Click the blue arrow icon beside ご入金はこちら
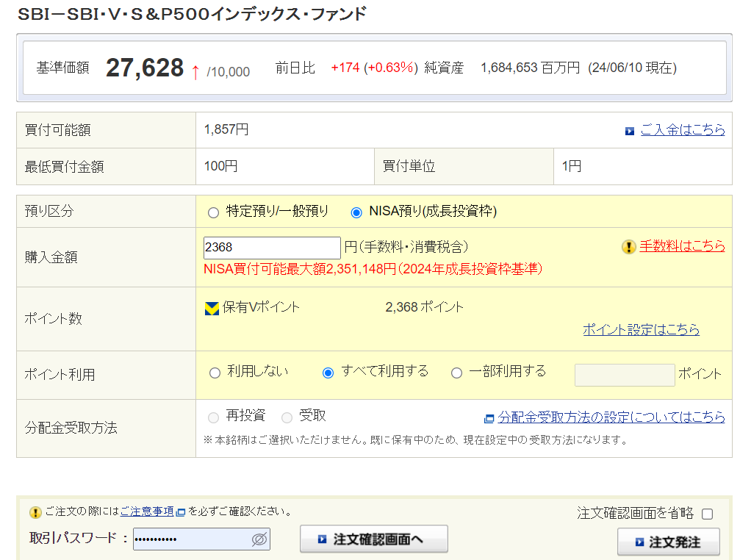 click(x=630, y=131)
